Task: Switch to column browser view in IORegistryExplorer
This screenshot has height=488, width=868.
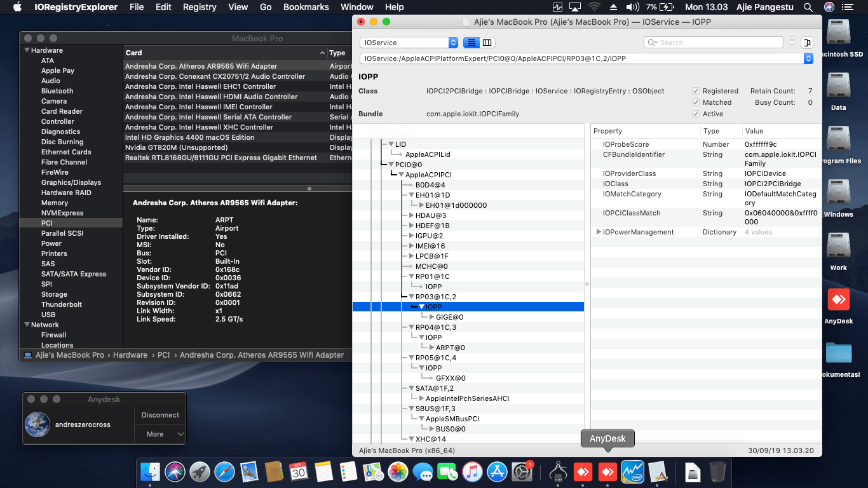Action: (x=487, y=43)
